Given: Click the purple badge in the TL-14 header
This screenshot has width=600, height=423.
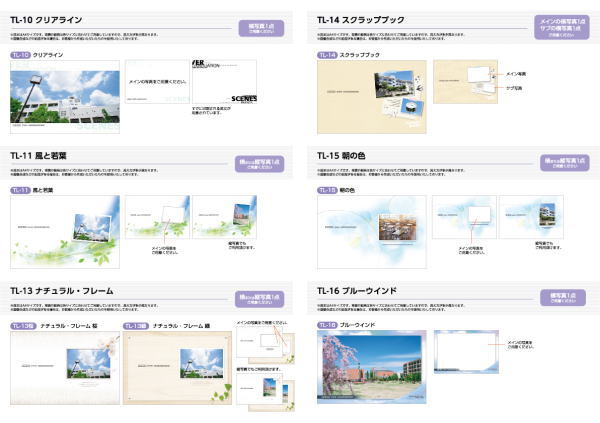Looking at the screenshot, I should (x=562, y=28).
